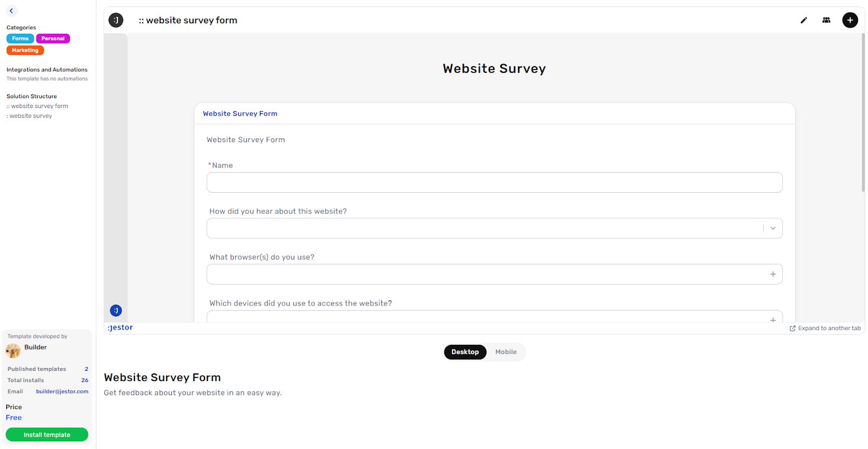Click the Jestor logo icon in header
Image resolution: width=868 pixels, height=449 pixels.
coord(116,20)
